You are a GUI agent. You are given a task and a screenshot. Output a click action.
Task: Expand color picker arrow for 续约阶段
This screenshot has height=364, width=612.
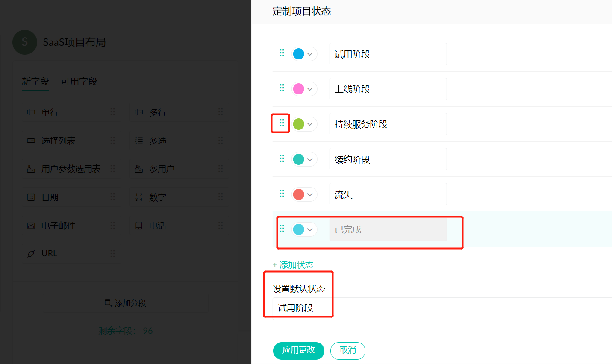[x=310, y=160]
